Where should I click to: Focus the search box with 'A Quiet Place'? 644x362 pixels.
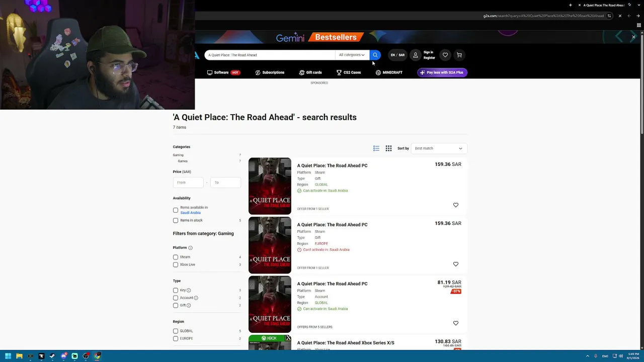(x=270, y=55)
